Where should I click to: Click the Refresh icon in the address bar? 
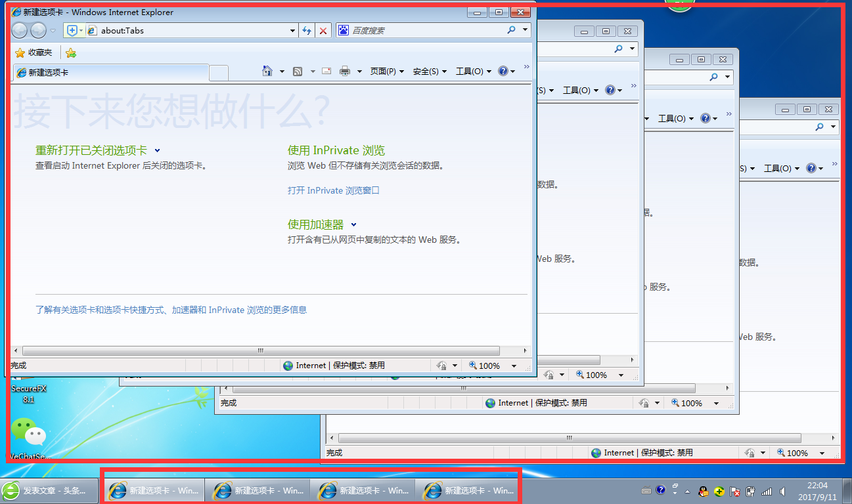tap(305, 30)
